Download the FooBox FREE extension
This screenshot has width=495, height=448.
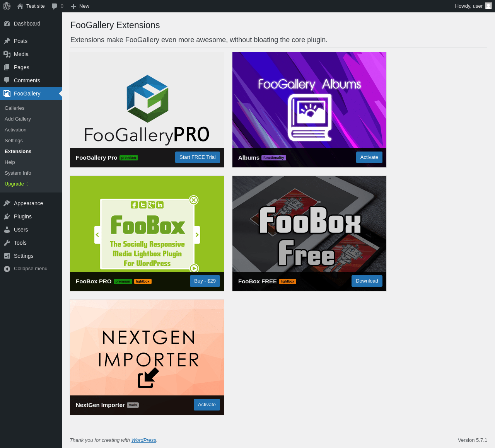[367, 281]
